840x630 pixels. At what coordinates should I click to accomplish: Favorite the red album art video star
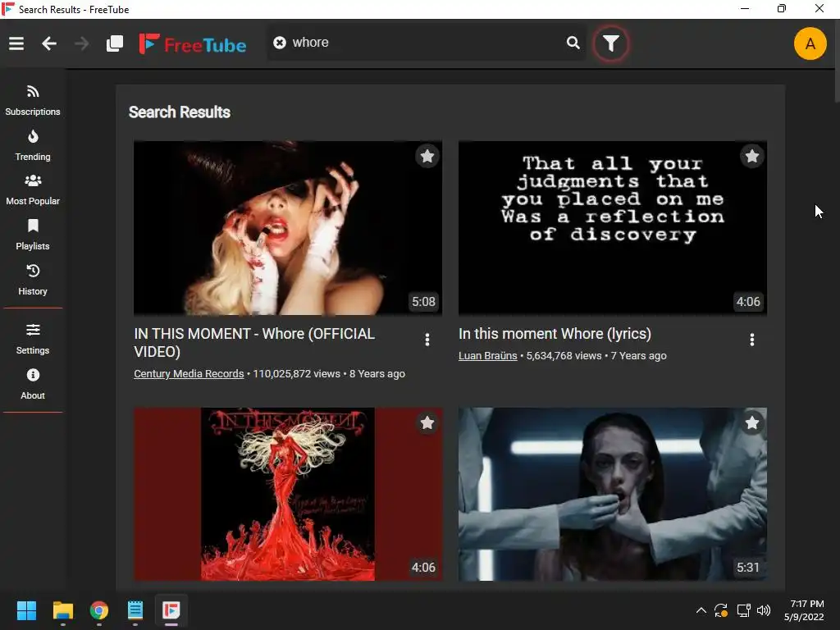tap(427, 423)
